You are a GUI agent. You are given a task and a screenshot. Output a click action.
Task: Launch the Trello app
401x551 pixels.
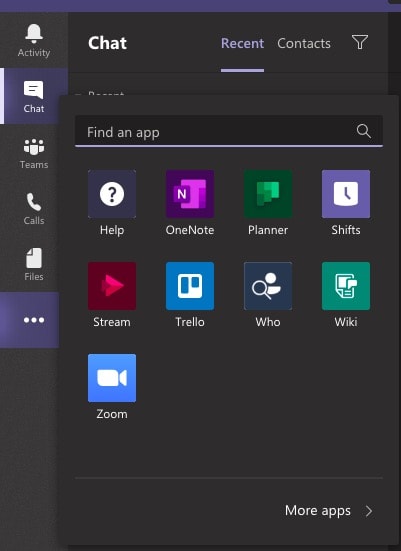[x=190, y=286]
